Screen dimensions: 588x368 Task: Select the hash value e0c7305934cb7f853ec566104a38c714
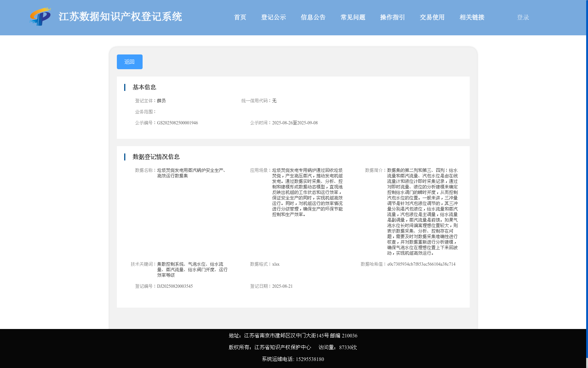click(x=421, y=264)
